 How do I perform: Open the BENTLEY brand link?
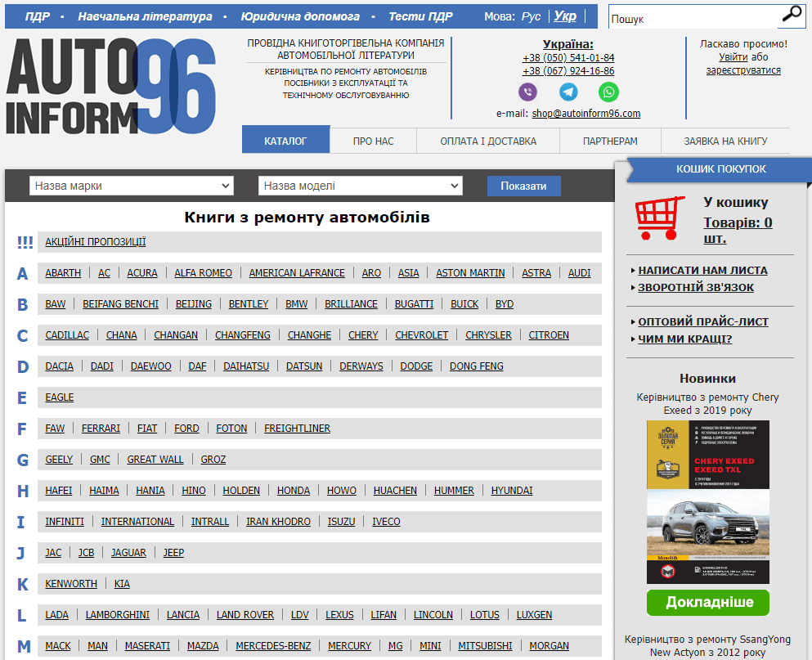pyautogui.click(x=249, y=304)
